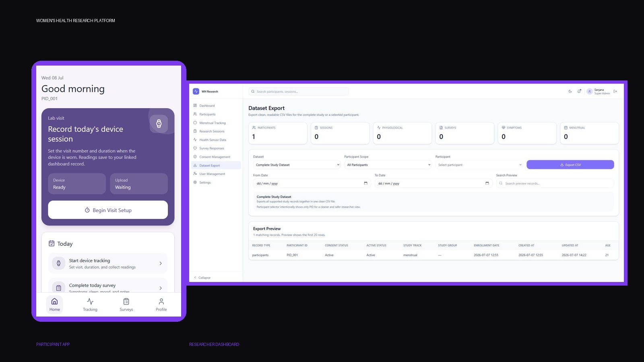Open the Select participant dropdown
Image resolution: width=644 pixels, height=362 pixels.
tap(479, 165)
